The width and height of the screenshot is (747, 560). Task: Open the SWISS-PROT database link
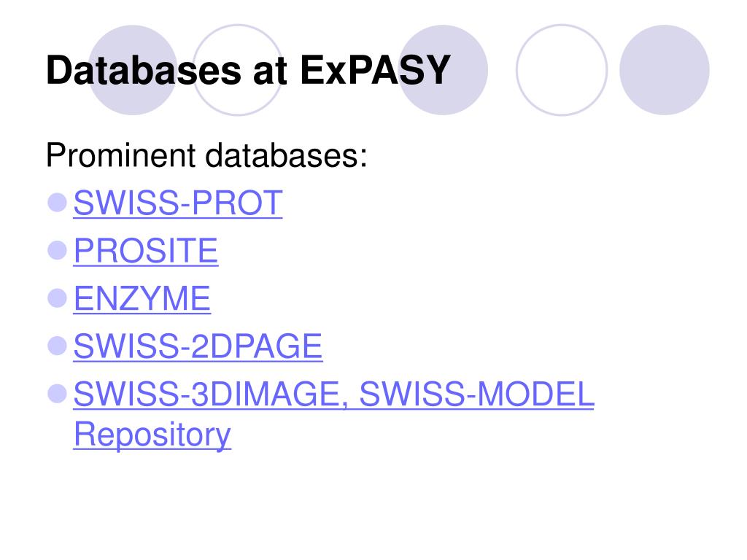click(x=178, y=203)
